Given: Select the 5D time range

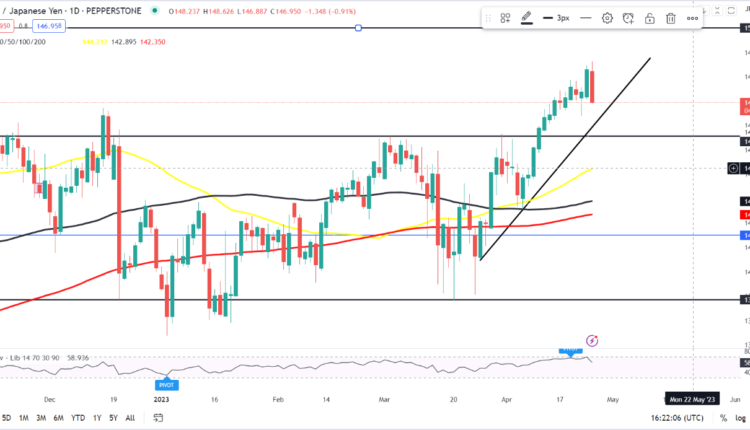Looking at the screenshot, I should click(6, 417).
